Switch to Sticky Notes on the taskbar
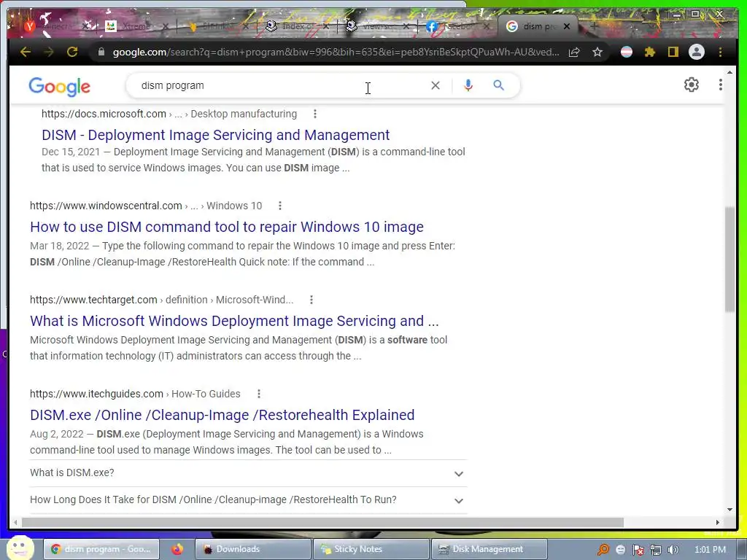This screenshot has width=747, height=560. [x=371, y=549]
